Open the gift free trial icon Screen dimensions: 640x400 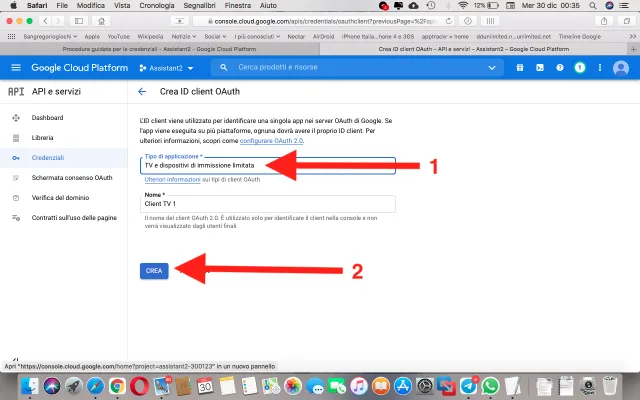tap(520, 67)
